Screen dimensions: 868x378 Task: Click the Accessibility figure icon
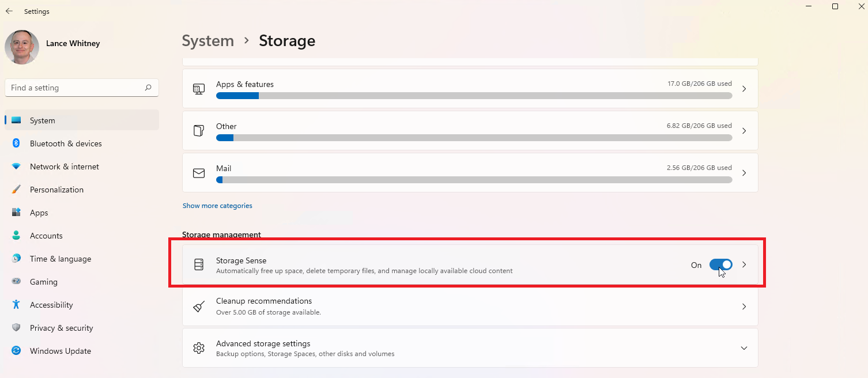point(17,305)
